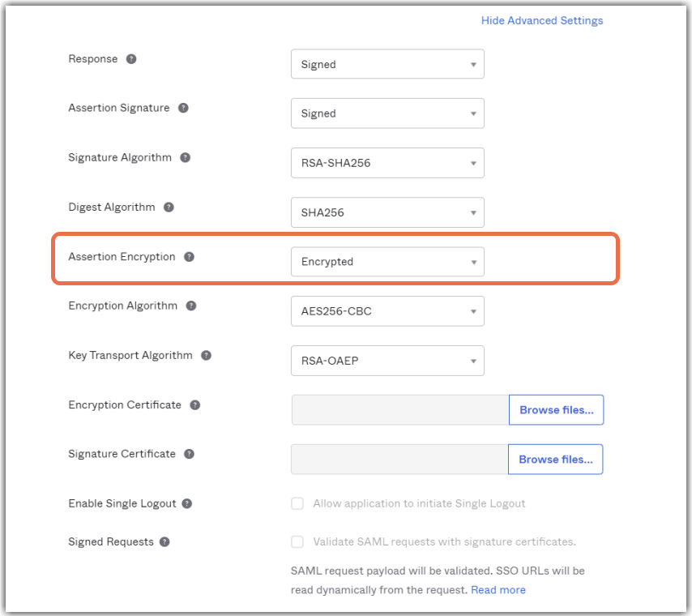Click help icon next to Signature Certificate
Viewport: 692px width, 616px height.
[189, 454]
